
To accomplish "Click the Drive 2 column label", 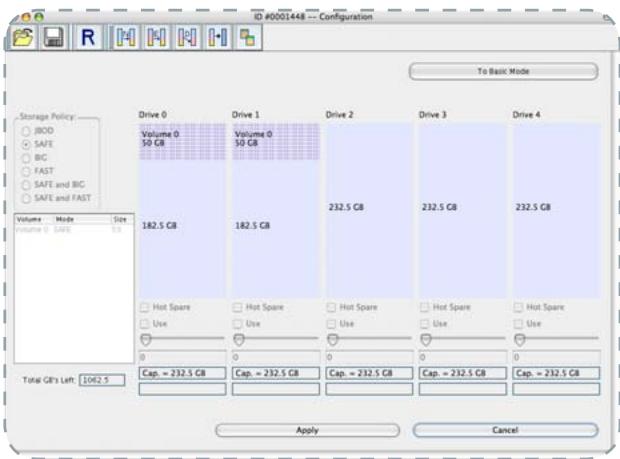I will 339,115.
